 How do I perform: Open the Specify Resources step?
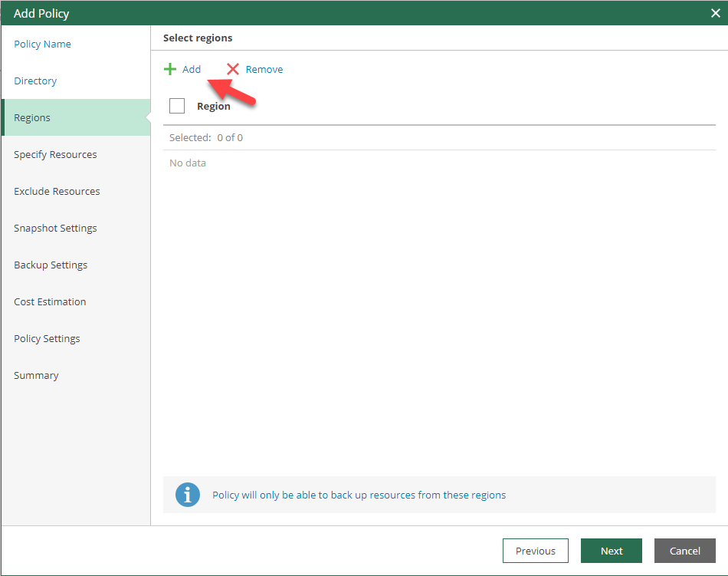55,155
